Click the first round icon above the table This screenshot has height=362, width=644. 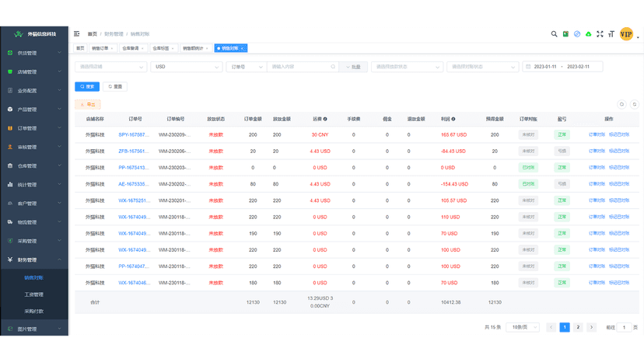pos(621,104)
